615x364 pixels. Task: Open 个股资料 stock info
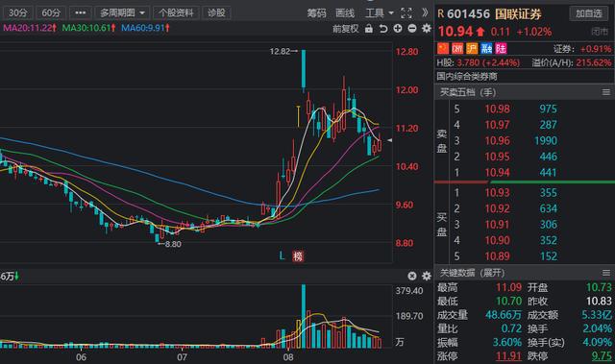[x=176, y=12]
